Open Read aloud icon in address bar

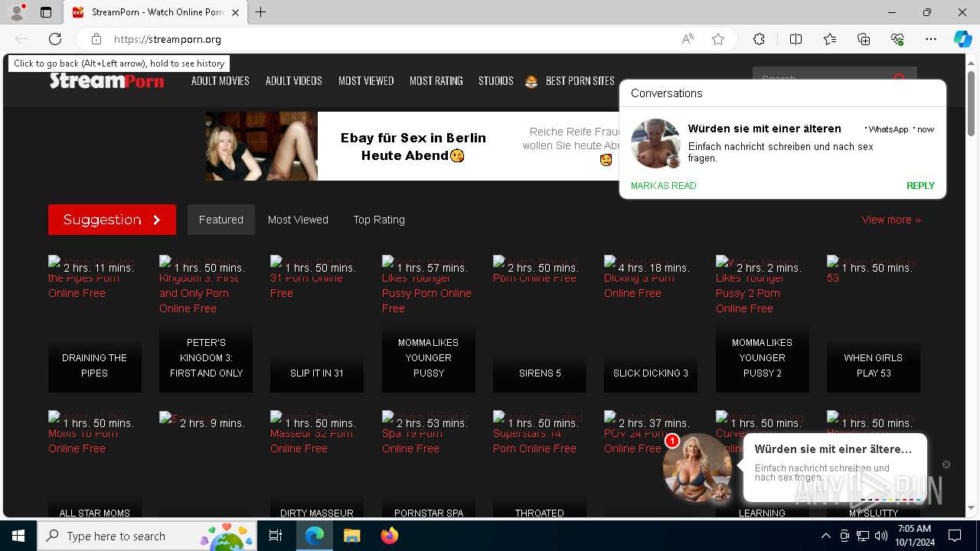click(688, 39)
